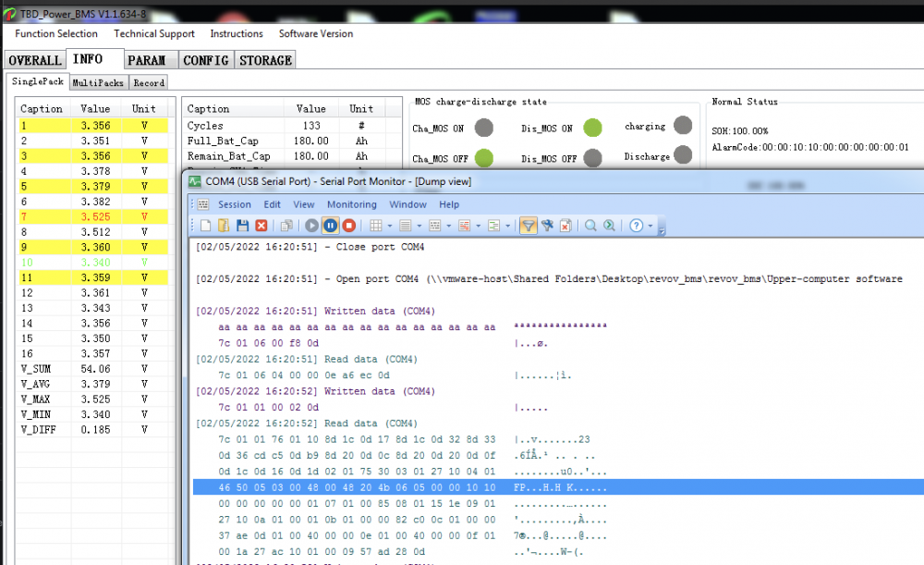Expand the Modbus view dropdown arrow
The height and width of the screenshot is (565, 924).
click(x=507, y=226)
